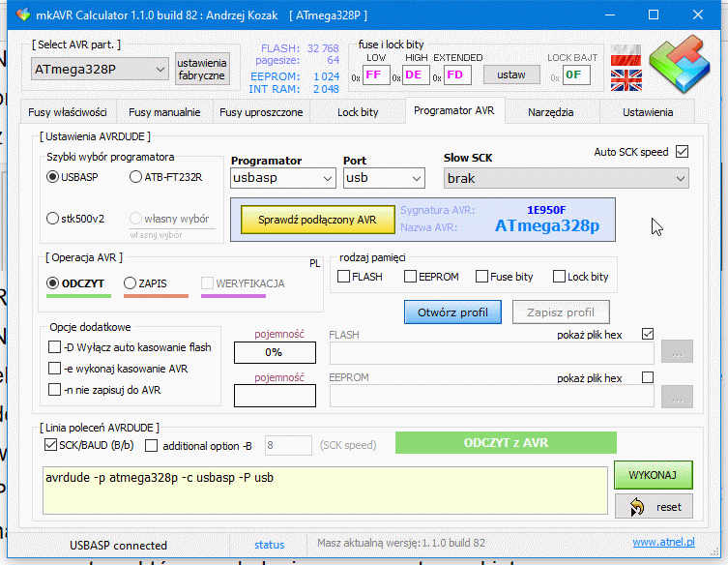Screen dimensions: 728x565
Task: Click the Sprawdź podłączony AVR button
Action: 316,220
